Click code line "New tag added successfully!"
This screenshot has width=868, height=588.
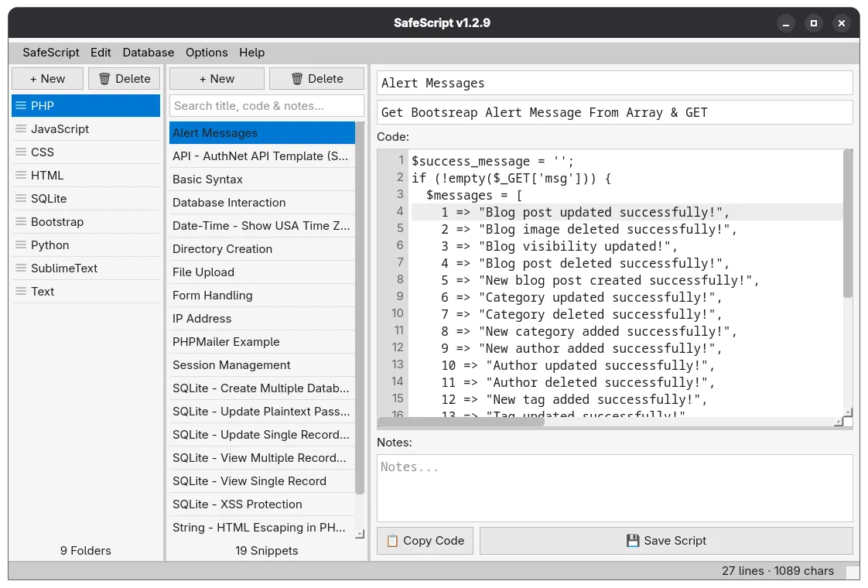pyautogui.click(x=574, y=399)
